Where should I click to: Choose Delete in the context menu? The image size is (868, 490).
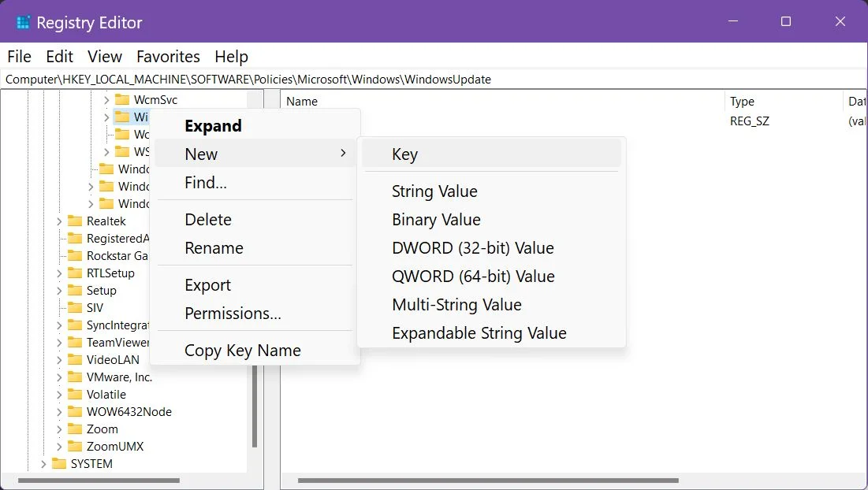[255, 220]
